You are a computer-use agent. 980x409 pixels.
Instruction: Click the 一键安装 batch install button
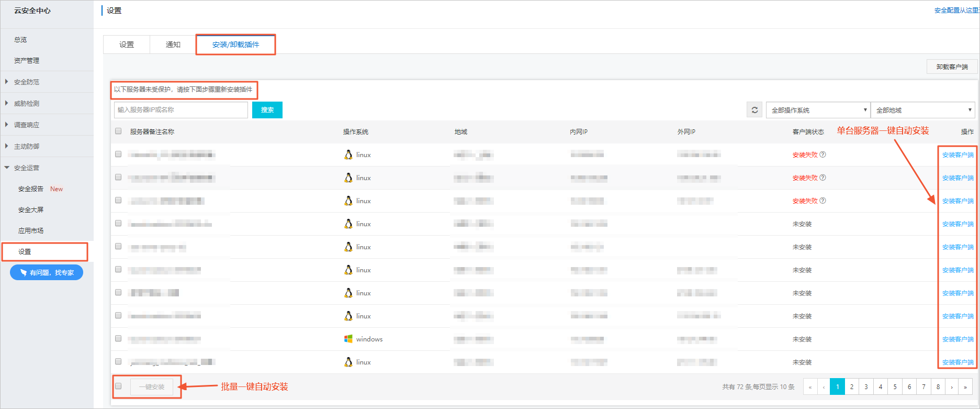coord(152,386)
